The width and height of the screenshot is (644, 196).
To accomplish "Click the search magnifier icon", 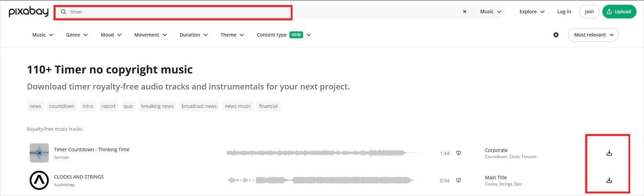I will pyautogui.click(x=63, y=12).
